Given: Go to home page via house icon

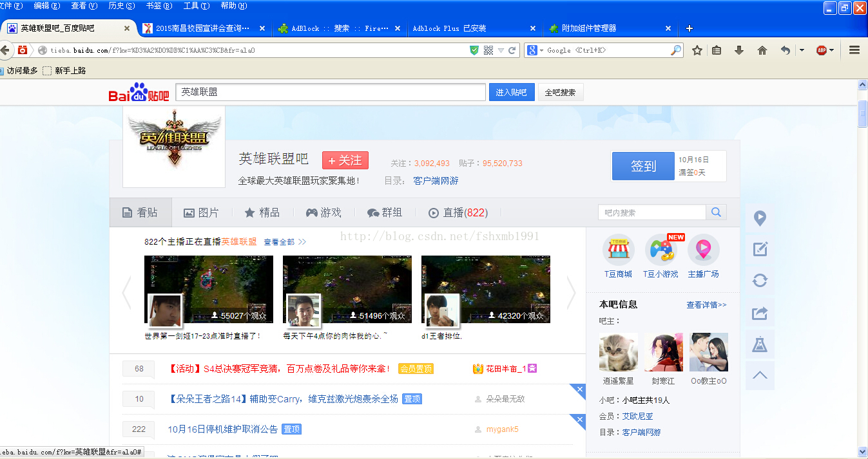Looking at the screenshot, I should [x=762, y=50].
